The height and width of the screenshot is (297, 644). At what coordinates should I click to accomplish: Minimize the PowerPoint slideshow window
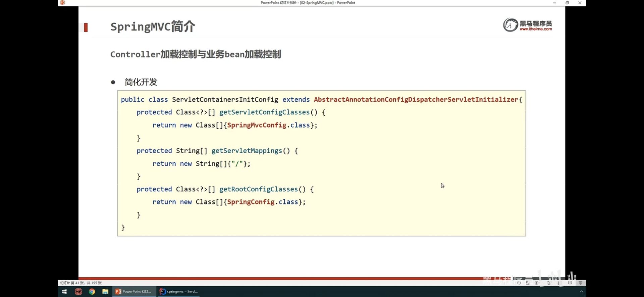pyautogui.click(x=554, y=3)
